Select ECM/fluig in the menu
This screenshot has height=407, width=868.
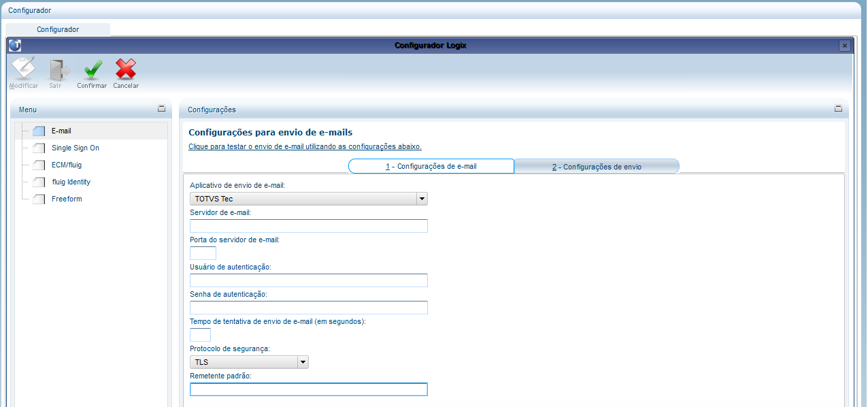click(x=67, y=165)
